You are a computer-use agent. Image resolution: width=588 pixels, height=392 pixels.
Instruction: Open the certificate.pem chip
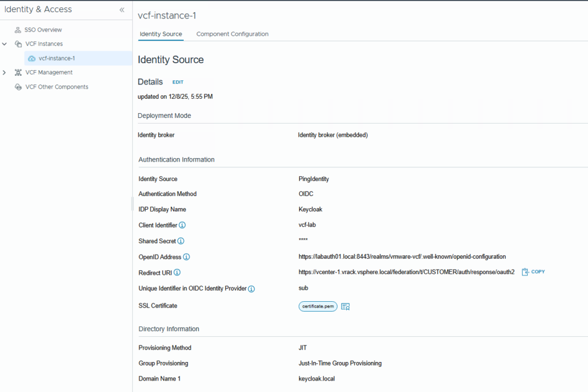click(318, 306)
